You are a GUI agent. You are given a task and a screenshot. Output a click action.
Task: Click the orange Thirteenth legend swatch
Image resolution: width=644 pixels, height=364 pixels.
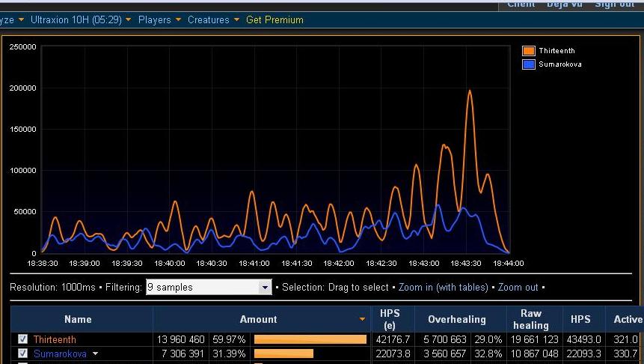(x=529, y=51)
